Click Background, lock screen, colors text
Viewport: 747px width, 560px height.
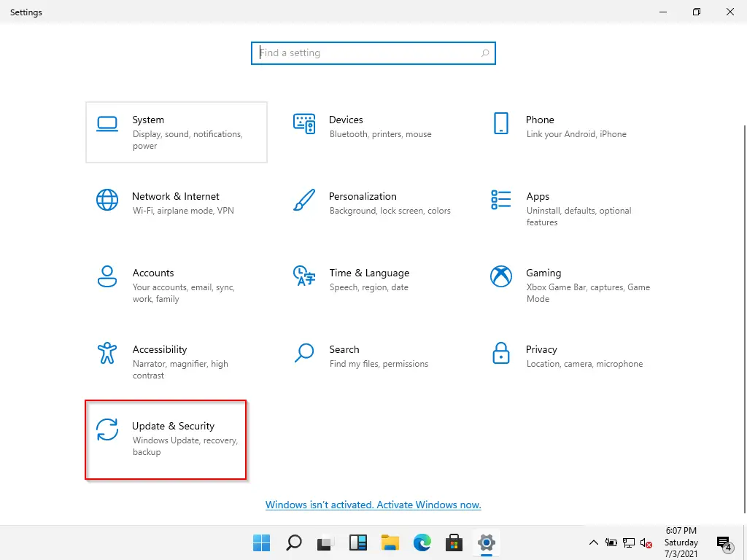pos(390,211)
